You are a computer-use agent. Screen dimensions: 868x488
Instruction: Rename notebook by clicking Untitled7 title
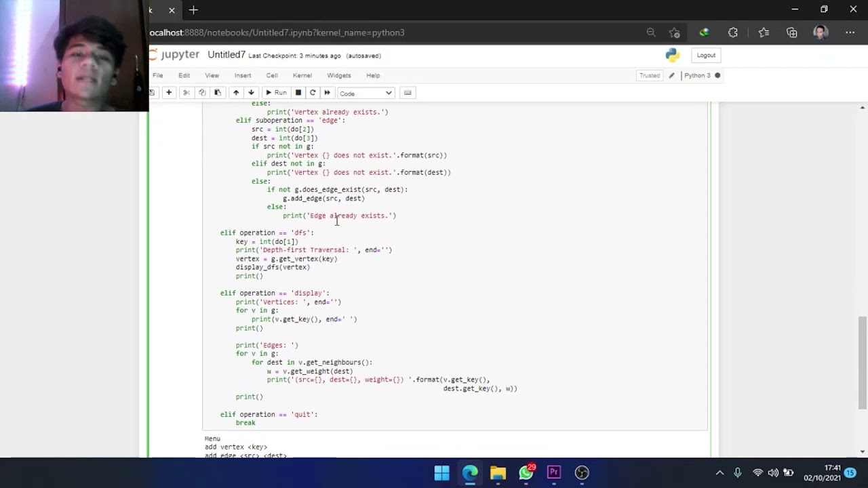(x=226, y=55)
